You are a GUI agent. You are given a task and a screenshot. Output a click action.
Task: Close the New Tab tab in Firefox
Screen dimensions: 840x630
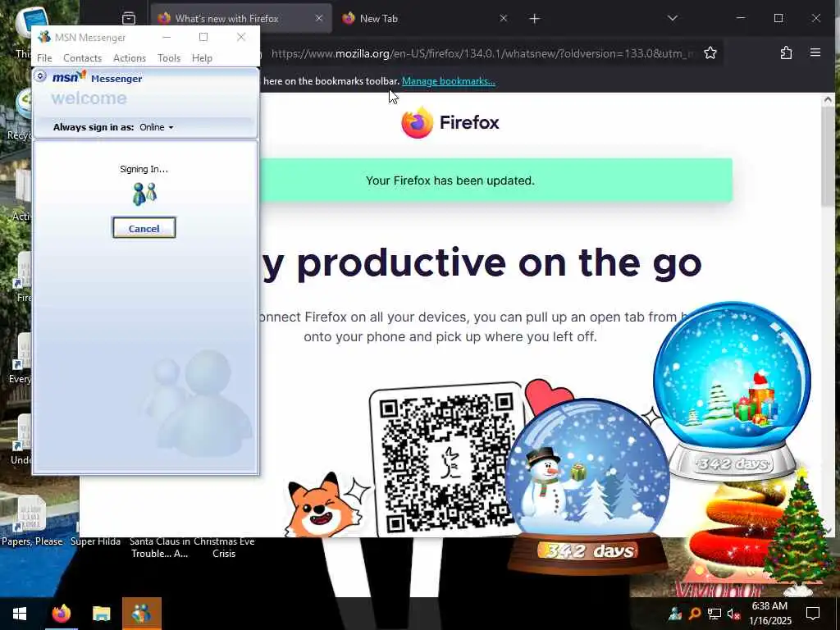coord(503,19)
